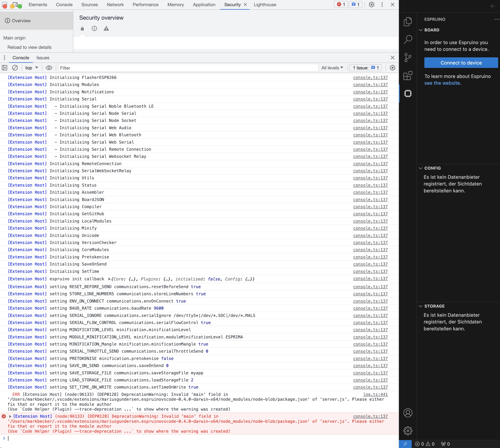Open the Memory tab
The image size is (500, 448).
pyautogui.click(x=176, y=5)
